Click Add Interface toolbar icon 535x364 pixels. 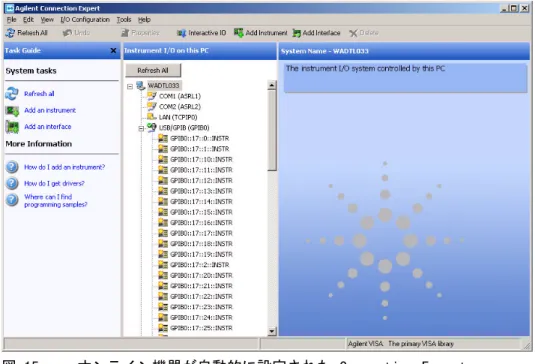(297, 33)
